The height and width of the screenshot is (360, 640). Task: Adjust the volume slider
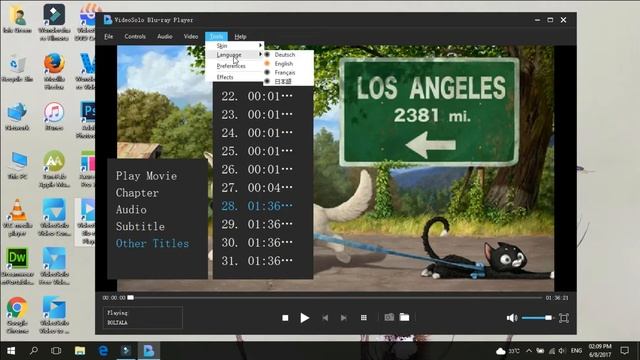(537, 318)
